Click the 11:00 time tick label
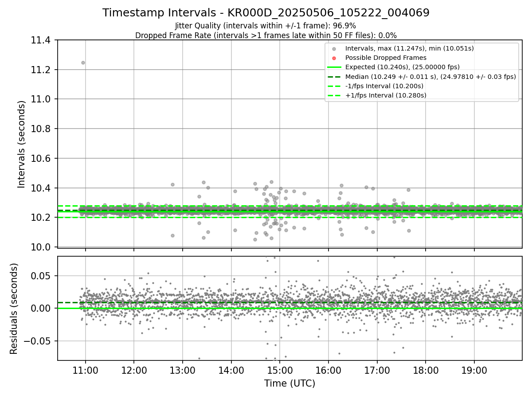The height and width of the screenshot is (399, 532). [x=86, y=370]
